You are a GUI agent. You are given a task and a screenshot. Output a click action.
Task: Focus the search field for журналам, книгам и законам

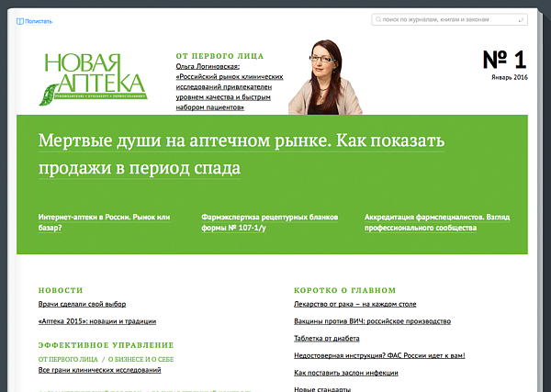click(x=449, y=19)
